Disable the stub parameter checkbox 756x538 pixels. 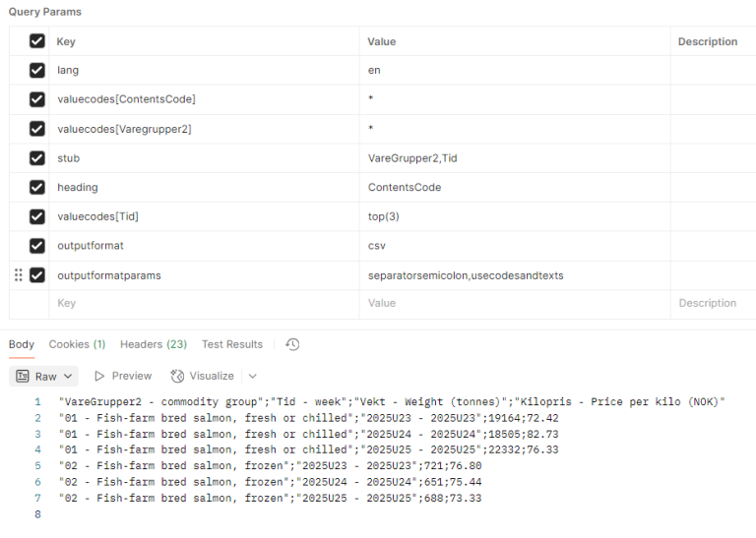(x=37, y=158)
